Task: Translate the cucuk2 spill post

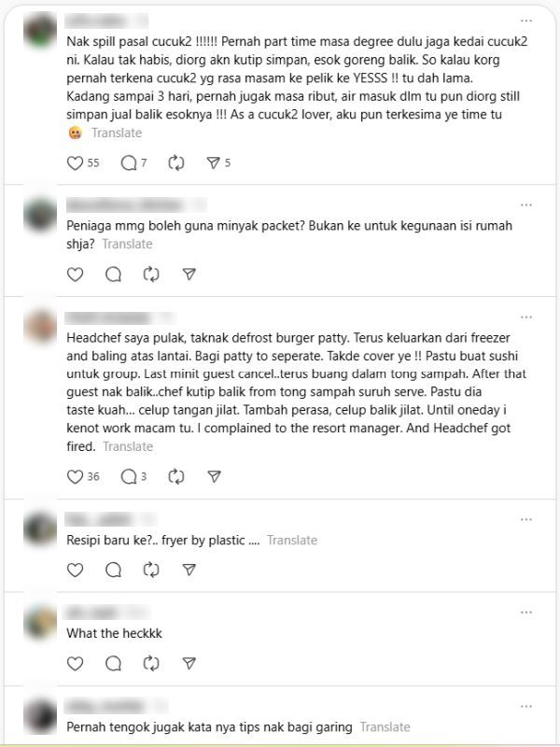Action: [117, 133]
